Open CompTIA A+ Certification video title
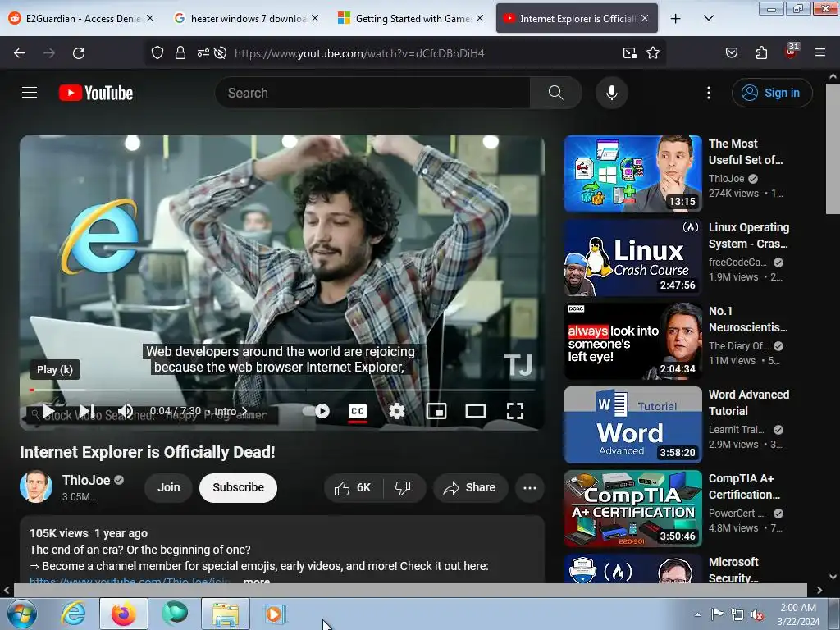 click(744, 486)
